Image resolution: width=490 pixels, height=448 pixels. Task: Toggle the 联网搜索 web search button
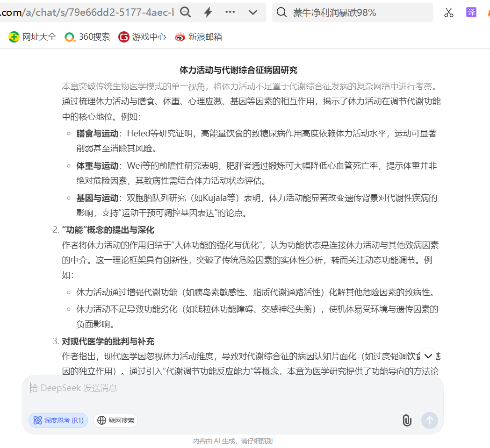click(x=115, y=420)
